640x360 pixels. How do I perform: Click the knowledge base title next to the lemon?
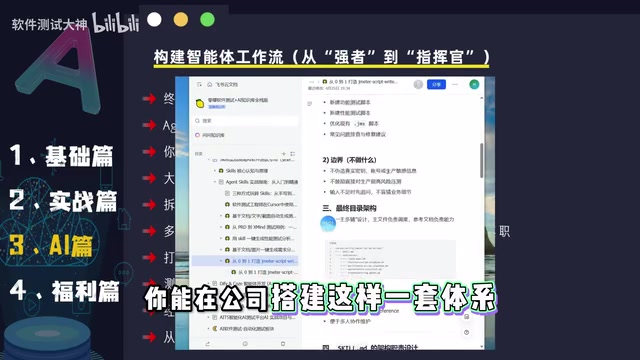click(238, 100)
